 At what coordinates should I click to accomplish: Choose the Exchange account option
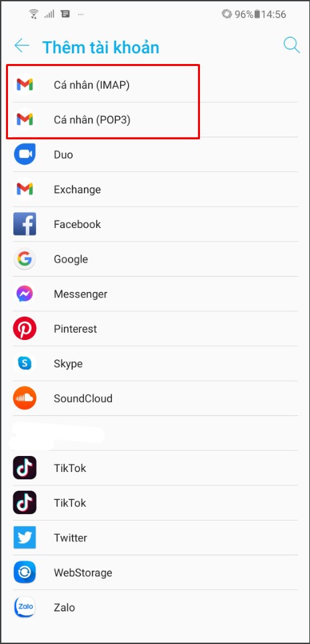[155, 189]
